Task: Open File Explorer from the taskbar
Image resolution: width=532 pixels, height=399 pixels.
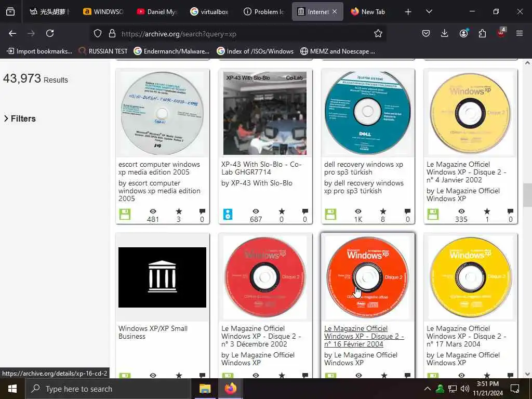Action: tap(205, 389)
